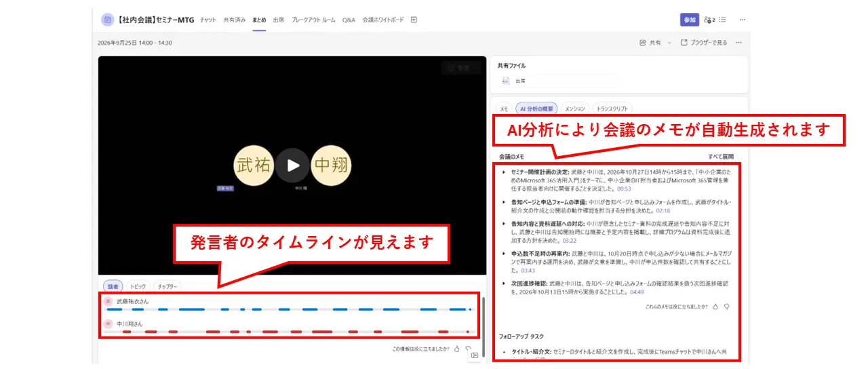Expand the 告知内容と資料遅延への対応 note
The image size is (868, 369).
coord(504,222)
